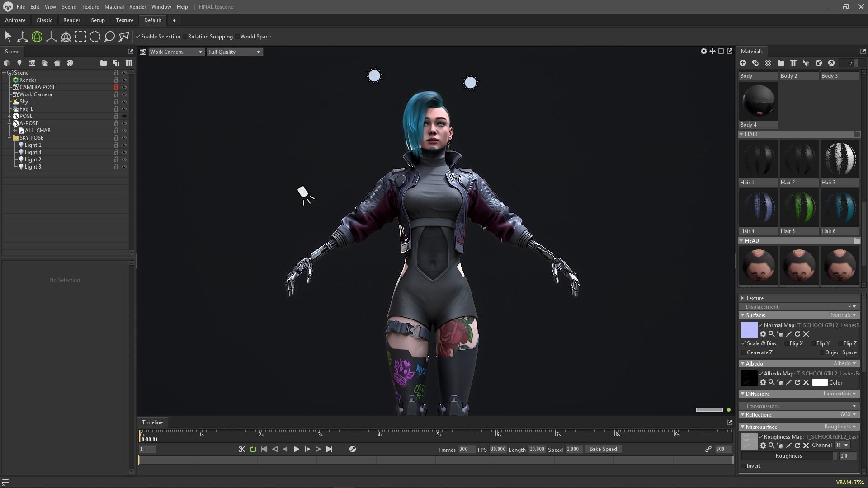Toggle timeline loop playback
This screenshot has height=488, width=868.
coord(253,449)
